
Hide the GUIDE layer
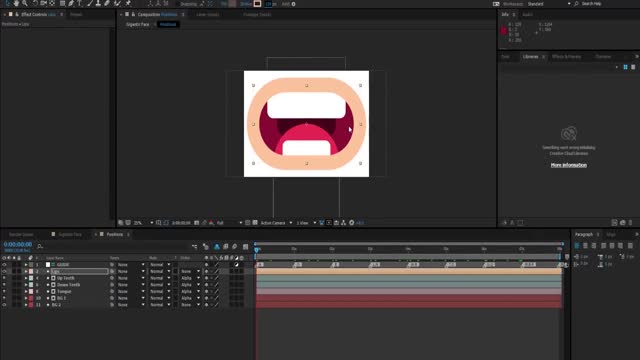4,265
